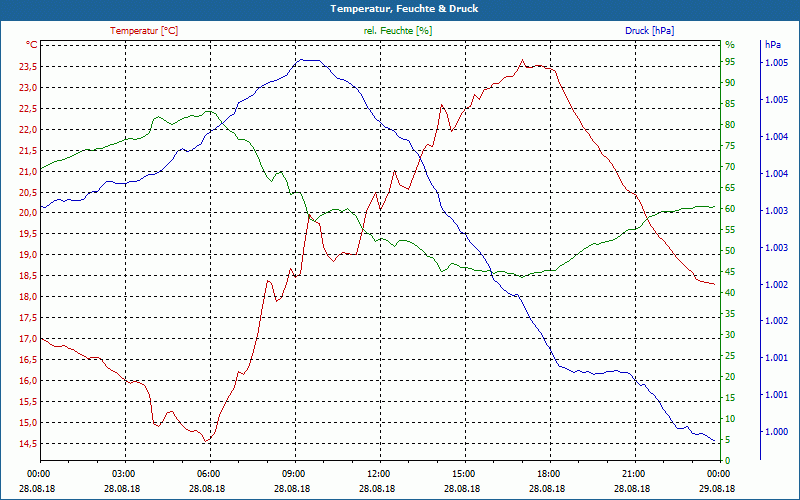Click the green 10 humidity axis value

click(730, 419)
